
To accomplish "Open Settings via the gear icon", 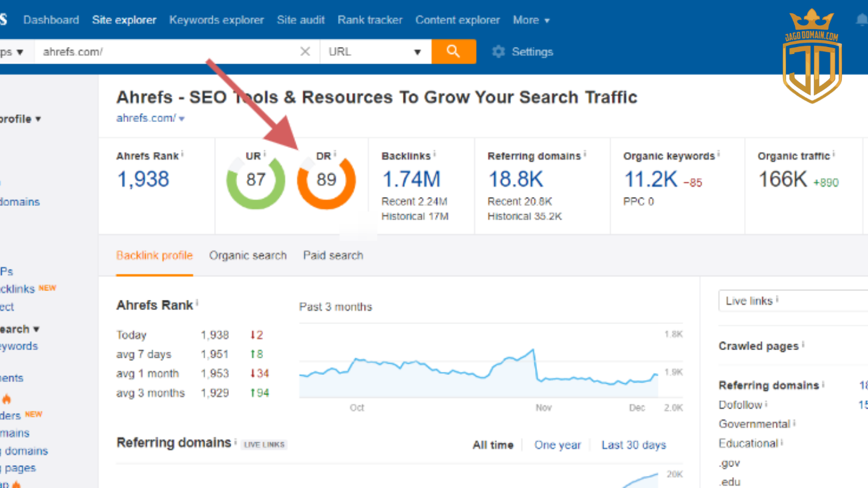I will (x=498, y=52).
